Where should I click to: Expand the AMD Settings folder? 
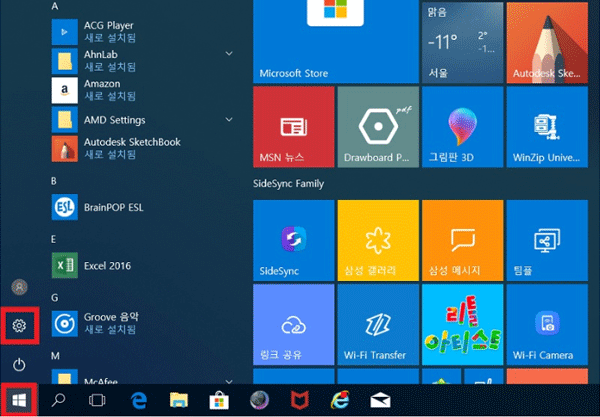229,120
